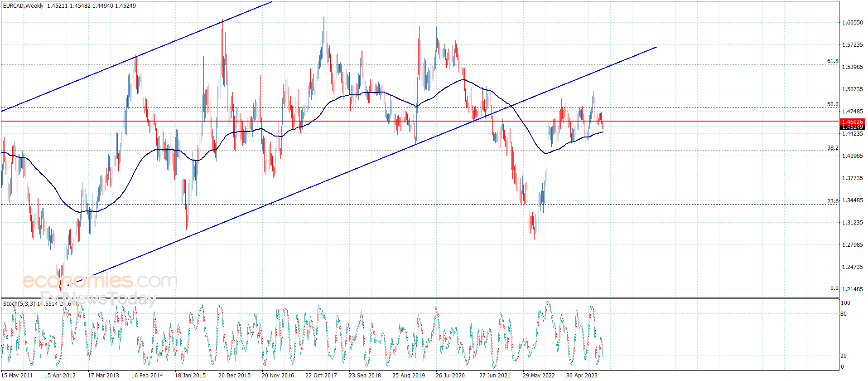
Task: Click the 29 May 2022 date label
Action: [539, 375]
